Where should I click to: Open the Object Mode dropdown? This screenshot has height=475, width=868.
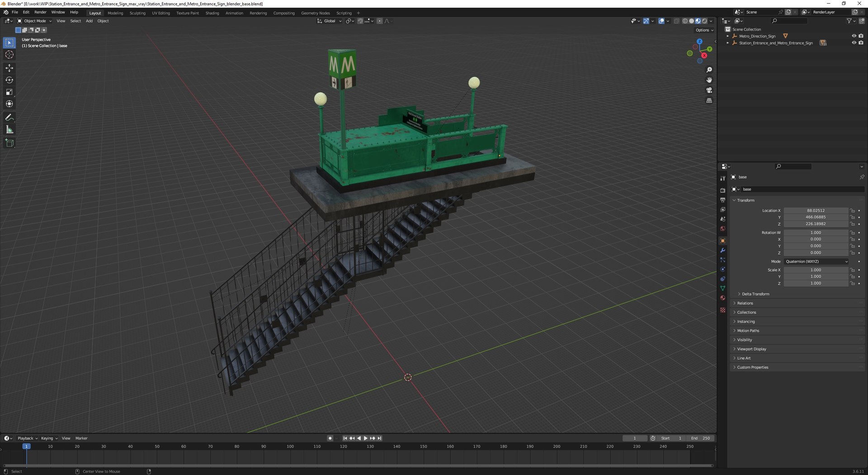pos(34,21)
